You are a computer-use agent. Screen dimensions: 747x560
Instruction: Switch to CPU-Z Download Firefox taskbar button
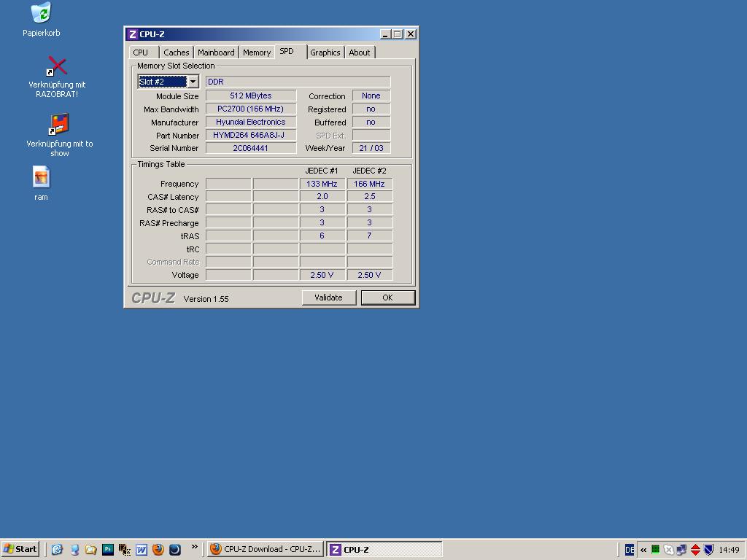click(x=266, y=549)
